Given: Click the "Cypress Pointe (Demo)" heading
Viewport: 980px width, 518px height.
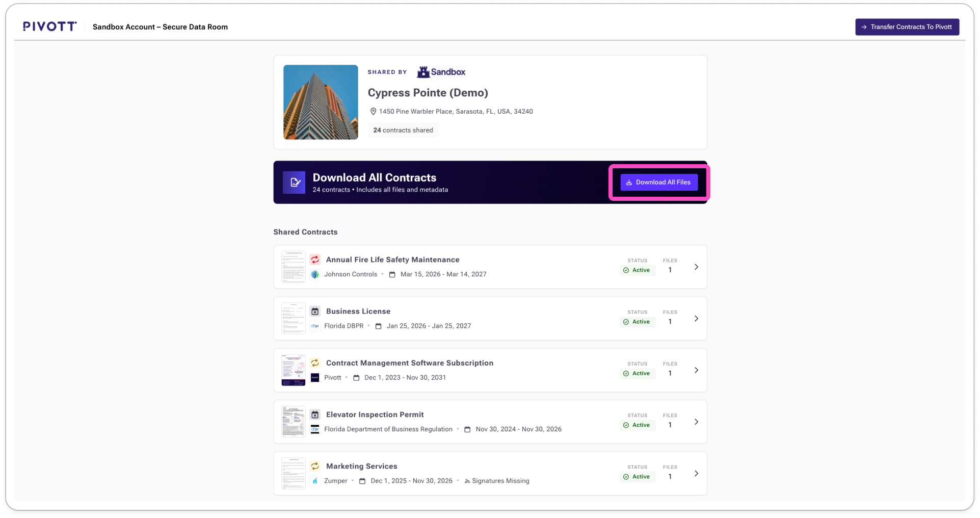Looking at the screenshot, I should (428, 93).
